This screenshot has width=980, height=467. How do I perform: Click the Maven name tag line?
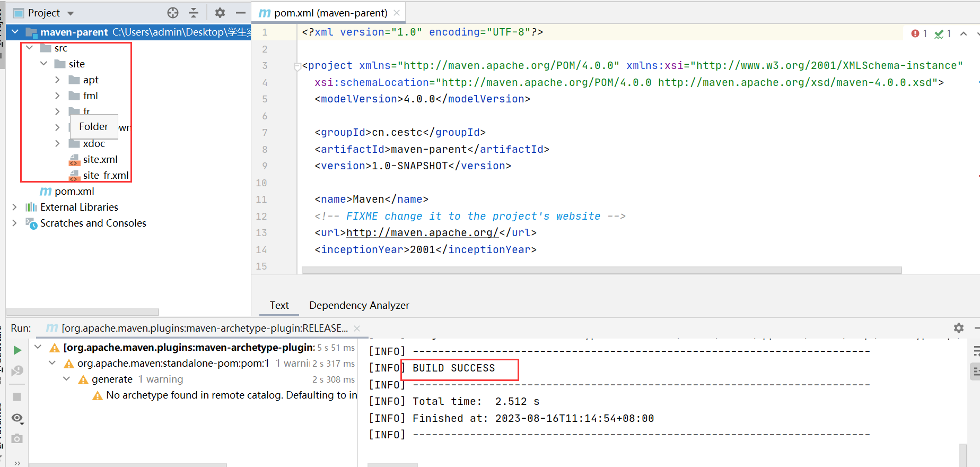click(x=372, y=200)
